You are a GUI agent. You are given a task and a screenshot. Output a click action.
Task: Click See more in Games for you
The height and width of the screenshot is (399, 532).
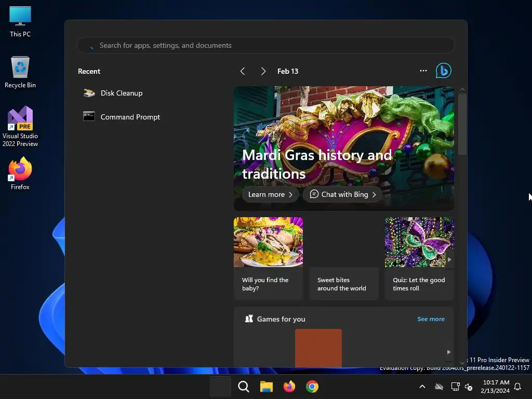pyautogui.click(x=431, y=319)
